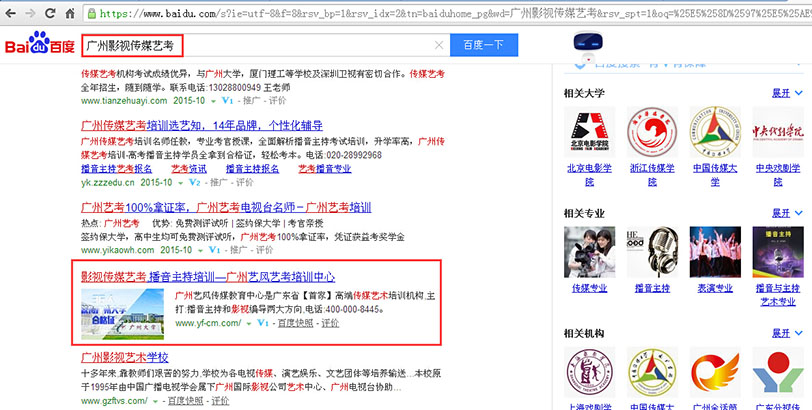This screenshot has width=812, height=410.
Task: Click www.yf-cm.com/ green URL text
Action: click(208, 323)
